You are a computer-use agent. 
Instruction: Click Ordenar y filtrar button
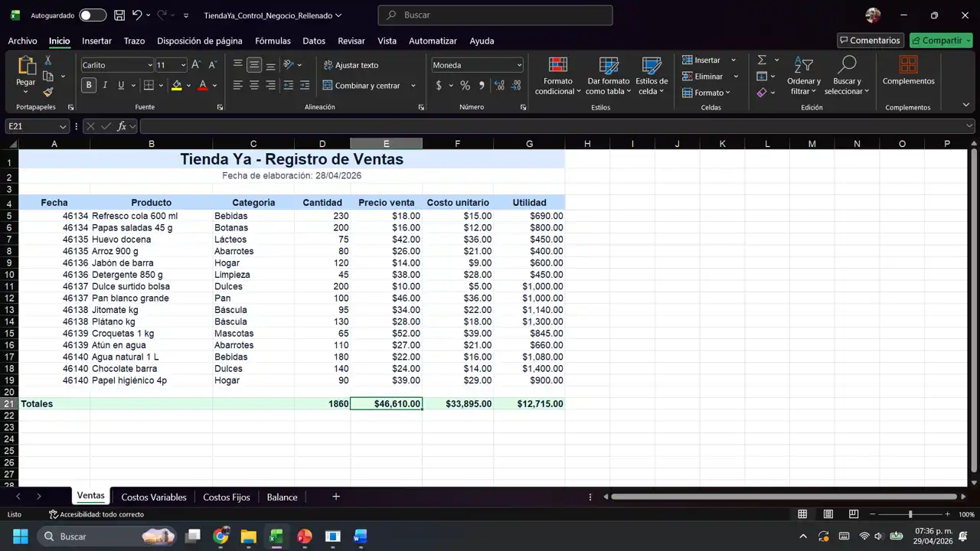(804, 75)
